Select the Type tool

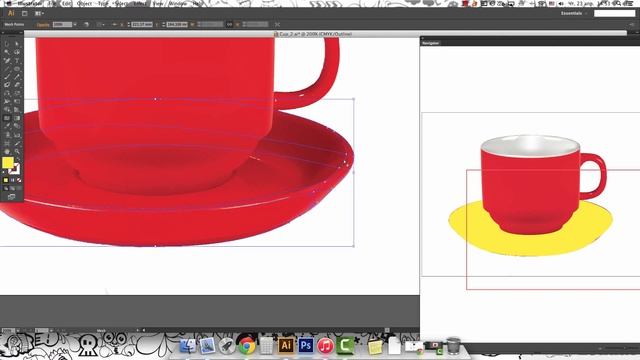click(x=17, y=60)
